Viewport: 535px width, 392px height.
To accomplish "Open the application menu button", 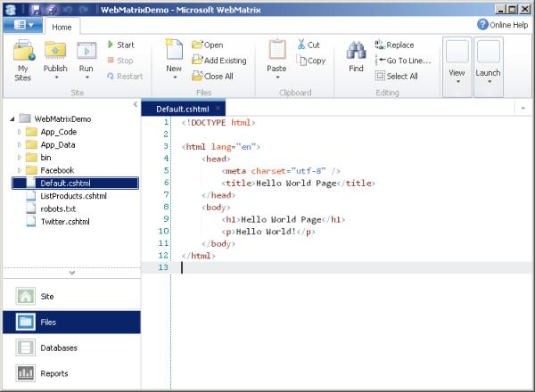I will pyautogui.click(x=23, y=25).
